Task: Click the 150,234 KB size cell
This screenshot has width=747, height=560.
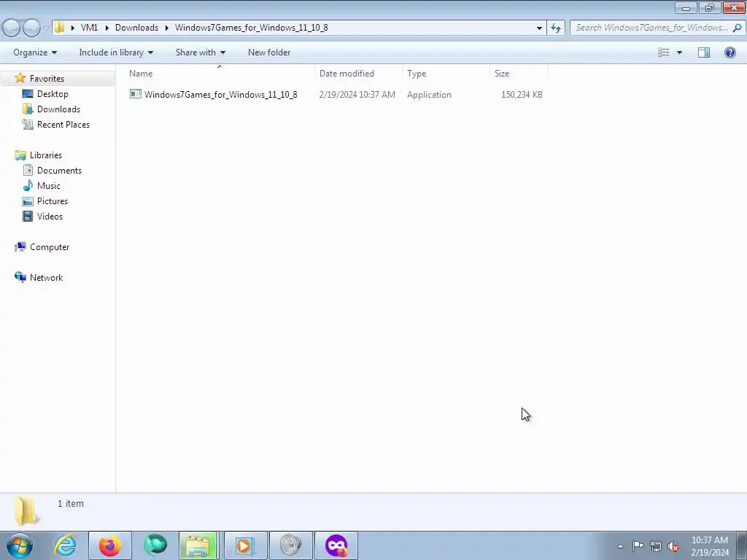Action: tap(522, 94)
